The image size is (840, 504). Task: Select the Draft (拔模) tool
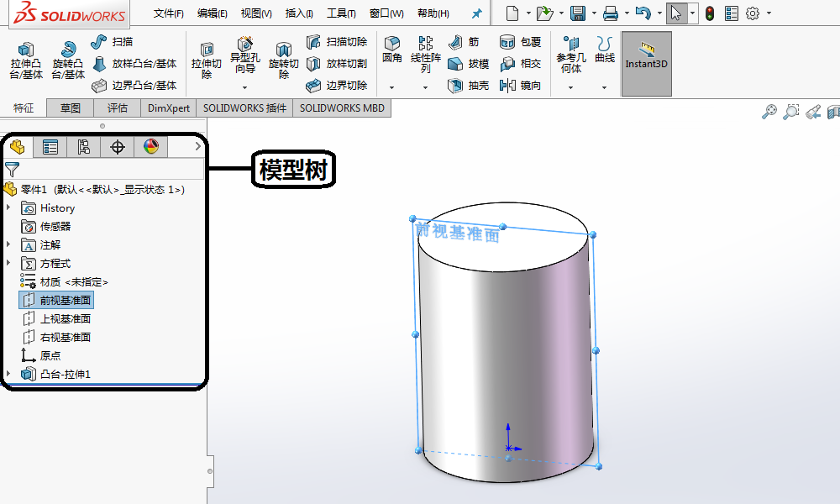(x=468, y=64)
